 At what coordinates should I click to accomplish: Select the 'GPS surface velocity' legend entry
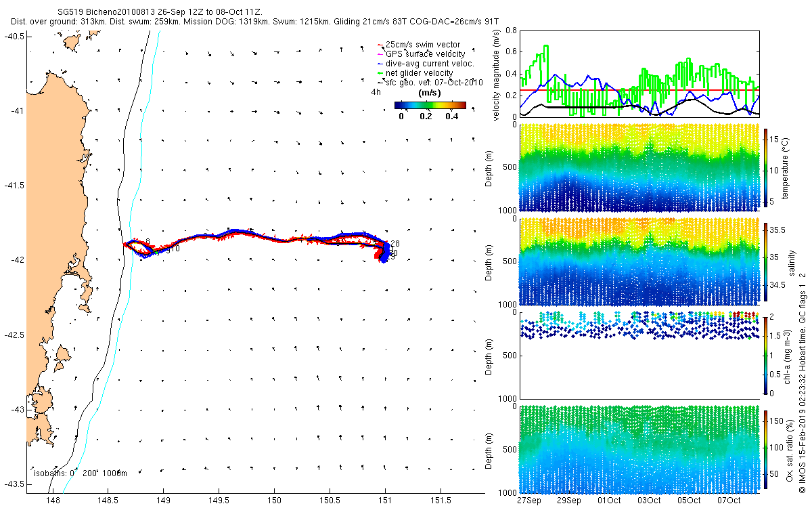(x=421, y=54)
